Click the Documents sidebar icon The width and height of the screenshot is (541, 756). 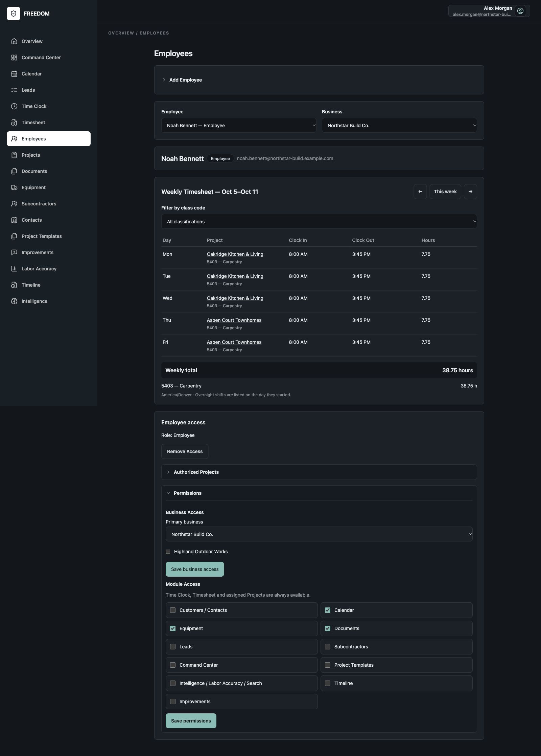[x=14, y=171]
